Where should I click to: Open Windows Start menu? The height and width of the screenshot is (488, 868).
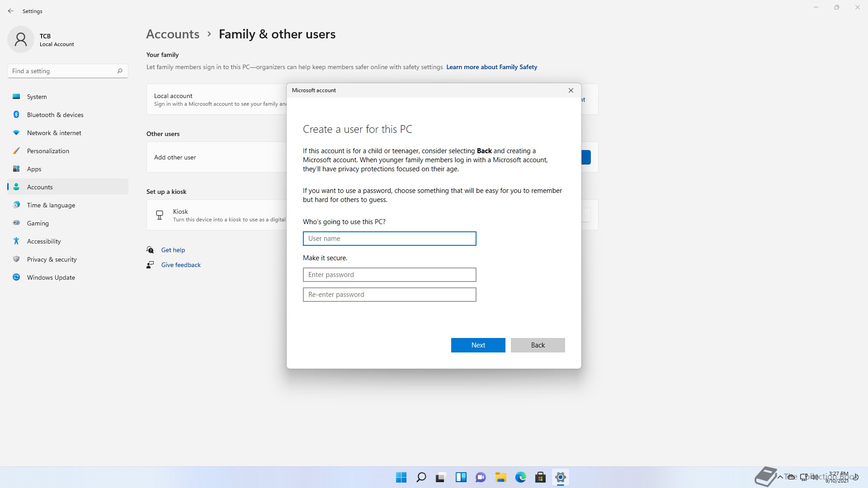click(401, 477)
